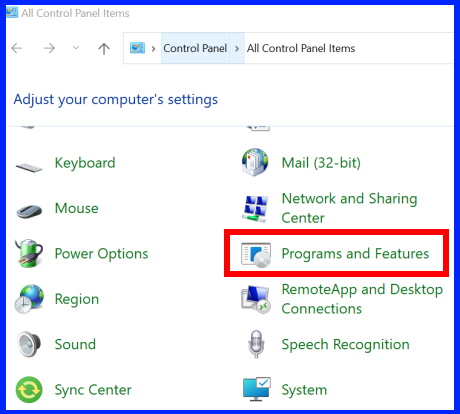460x414 pixels.
Task: Click the Adjust your computer's settings heading
Action: [116, 100]
